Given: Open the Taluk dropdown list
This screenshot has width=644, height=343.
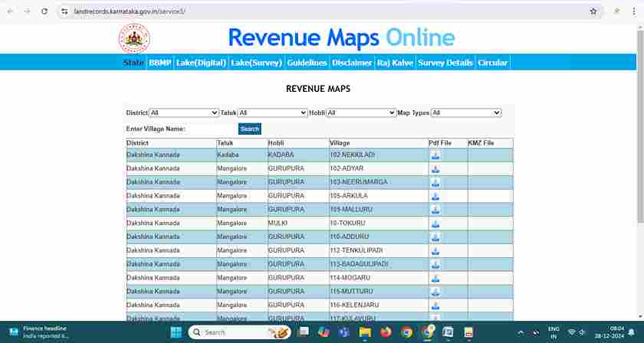Looking at the screenshot, I should [272, 113].
